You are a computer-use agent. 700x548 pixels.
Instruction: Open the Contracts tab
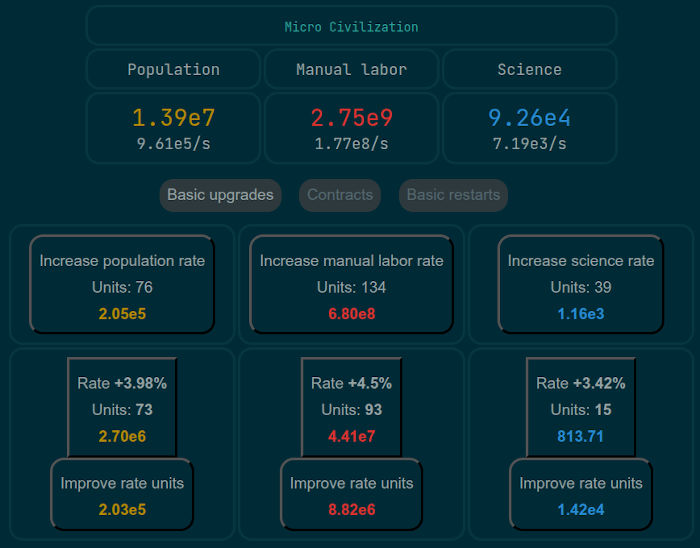coord(340,195)
